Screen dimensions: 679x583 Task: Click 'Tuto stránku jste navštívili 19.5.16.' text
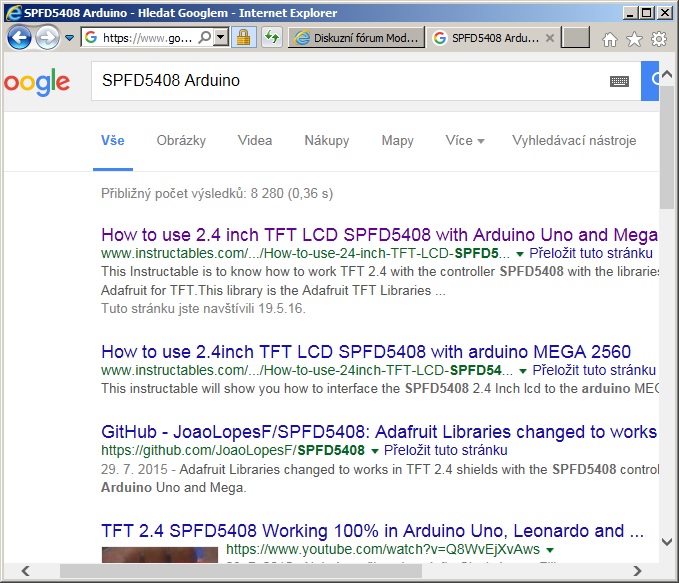click(203, 308)
